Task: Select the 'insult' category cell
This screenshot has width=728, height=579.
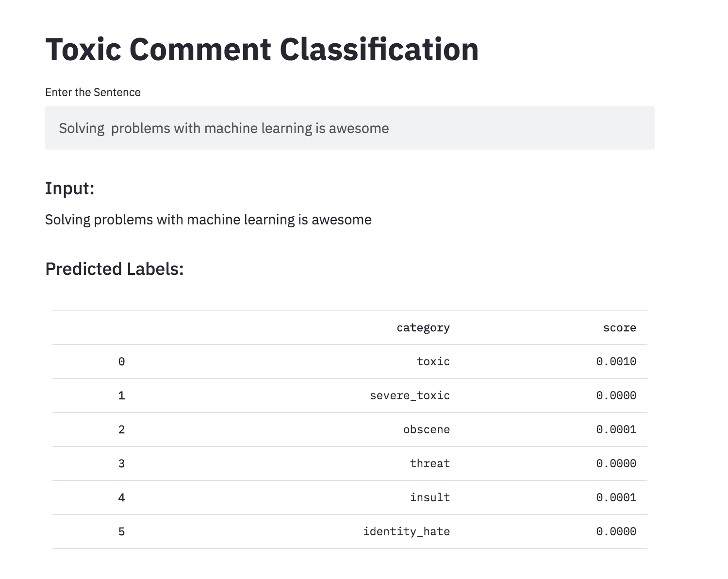Action: point(430,497)
